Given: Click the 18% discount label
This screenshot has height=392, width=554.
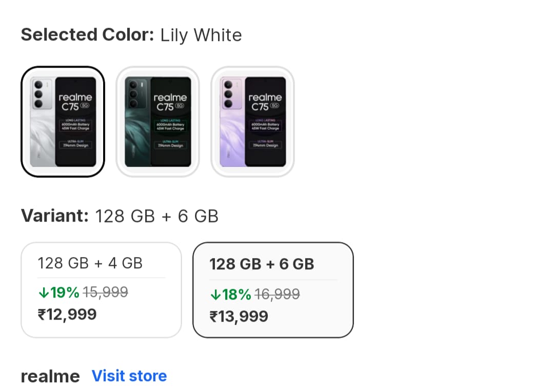Looking at the screenshot, I should (236, 295).
